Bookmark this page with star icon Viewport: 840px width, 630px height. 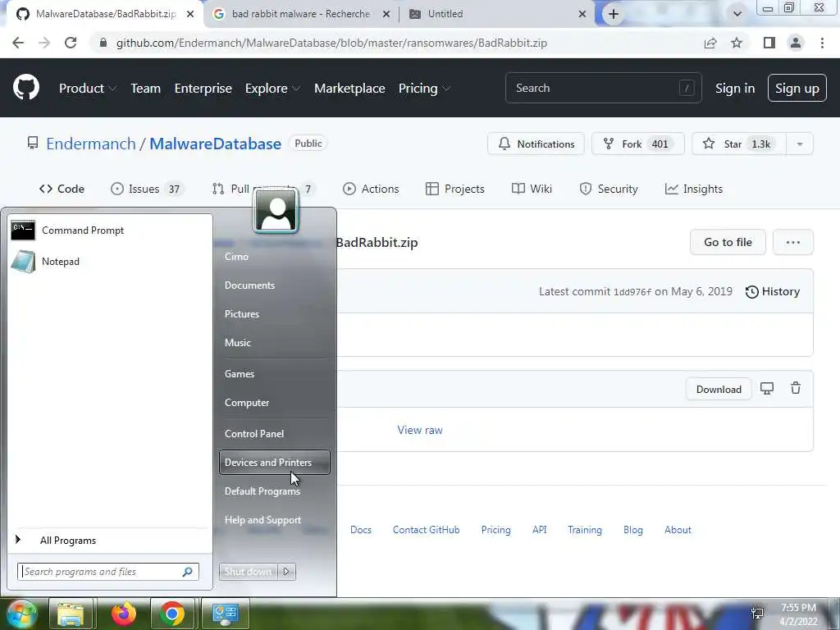737,43
